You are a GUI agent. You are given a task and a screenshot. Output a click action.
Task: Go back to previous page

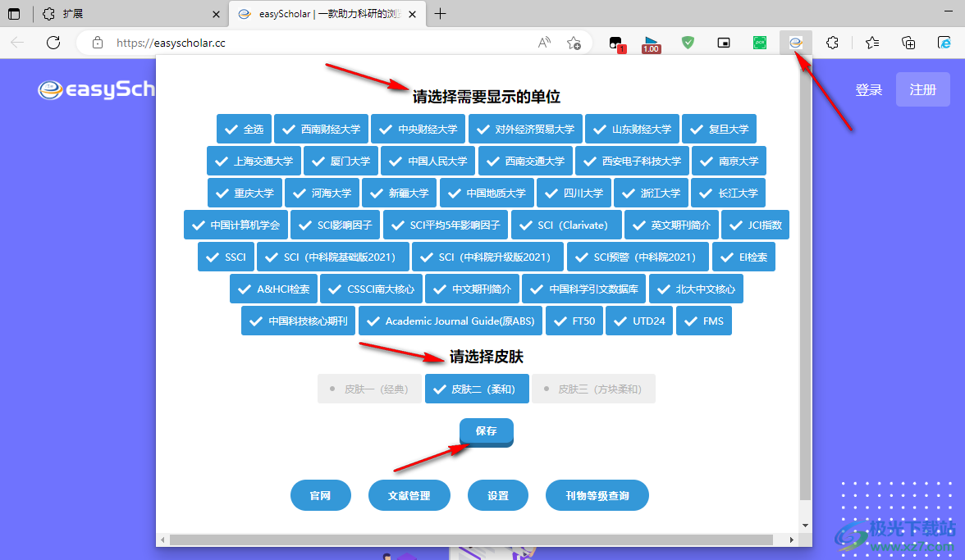[x=17, y=43]
